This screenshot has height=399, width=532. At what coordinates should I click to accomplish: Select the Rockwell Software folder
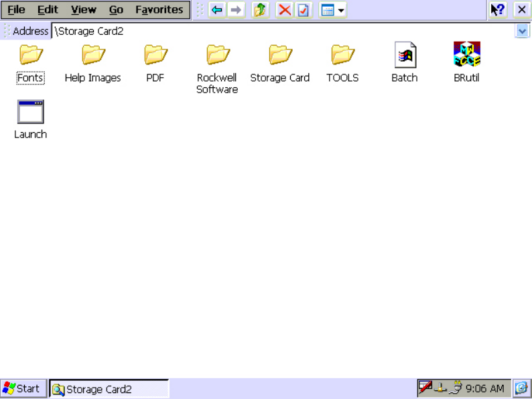pos(217,55)
